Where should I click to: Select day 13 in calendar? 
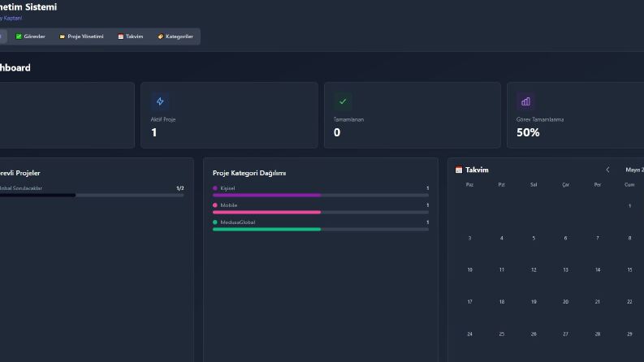565,269
